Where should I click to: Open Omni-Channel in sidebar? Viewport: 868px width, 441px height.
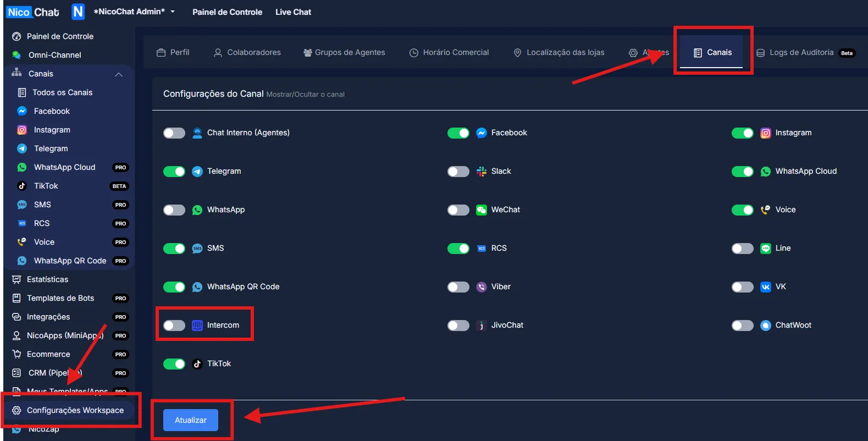click(54, 55)
